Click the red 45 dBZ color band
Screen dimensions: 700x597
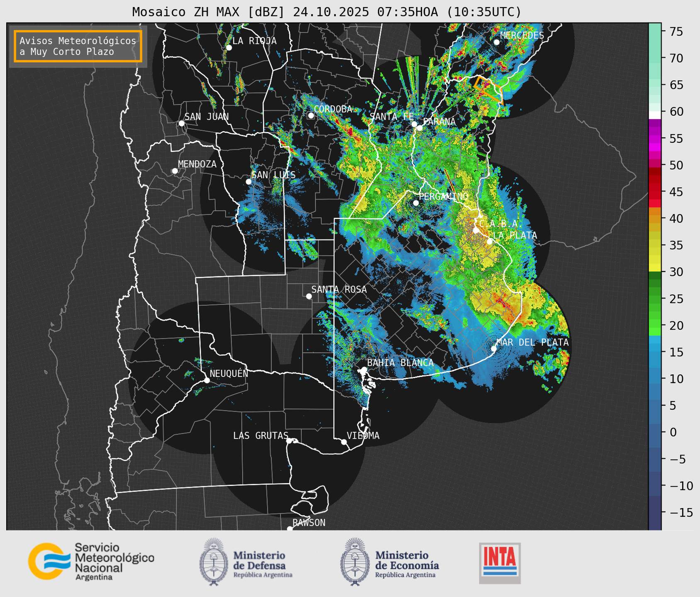[x=655, y=192]
